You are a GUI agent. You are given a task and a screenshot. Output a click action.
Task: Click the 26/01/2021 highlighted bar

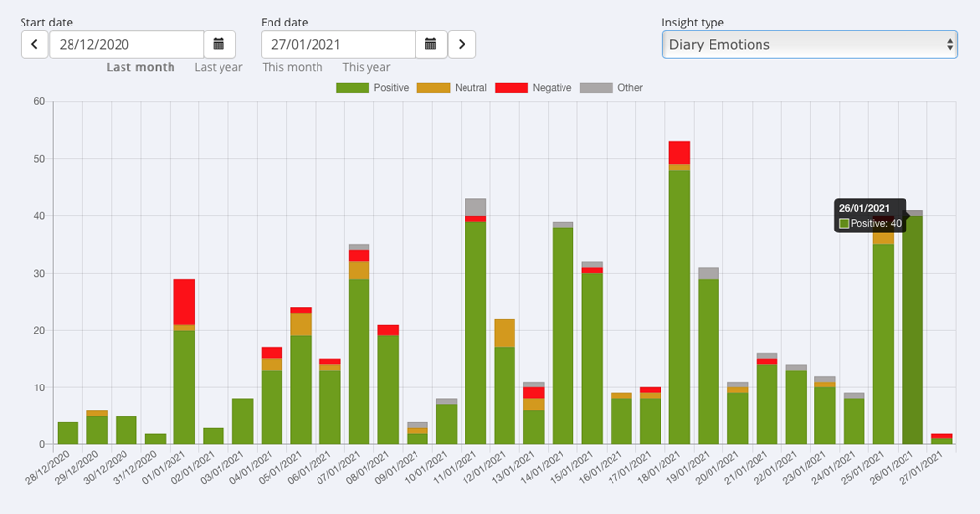point(912,331)
